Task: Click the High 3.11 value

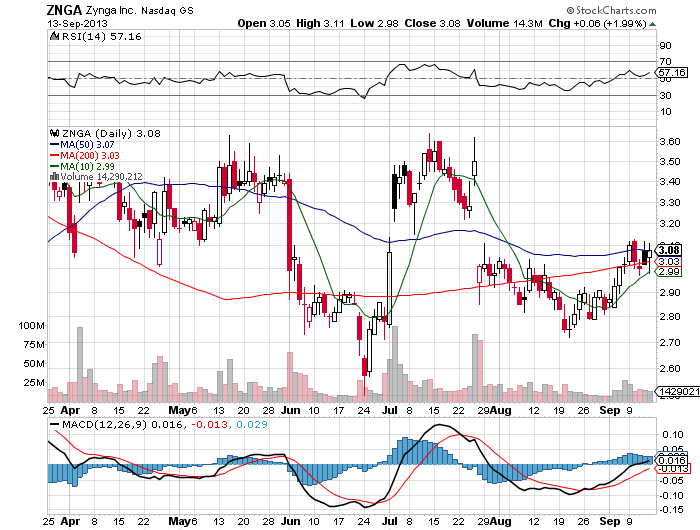Action: click(x=320, y=23)
